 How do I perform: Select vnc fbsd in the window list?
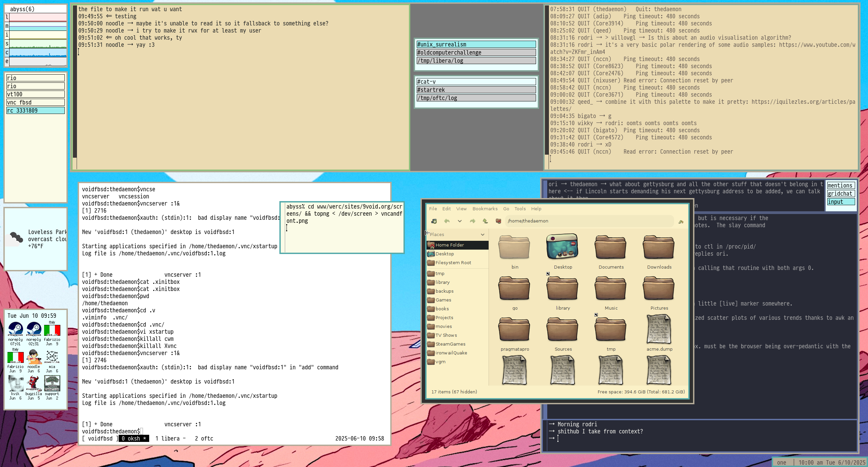click(35, 102)
